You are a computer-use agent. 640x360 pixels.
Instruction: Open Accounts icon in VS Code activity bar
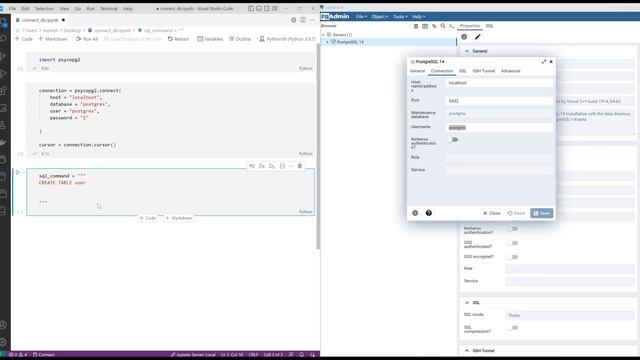point(4,325)
